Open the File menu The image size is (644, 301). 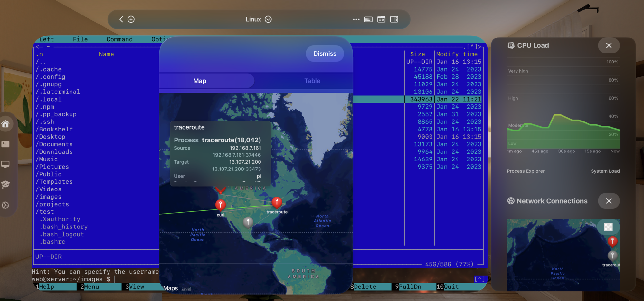coord(80,39)
